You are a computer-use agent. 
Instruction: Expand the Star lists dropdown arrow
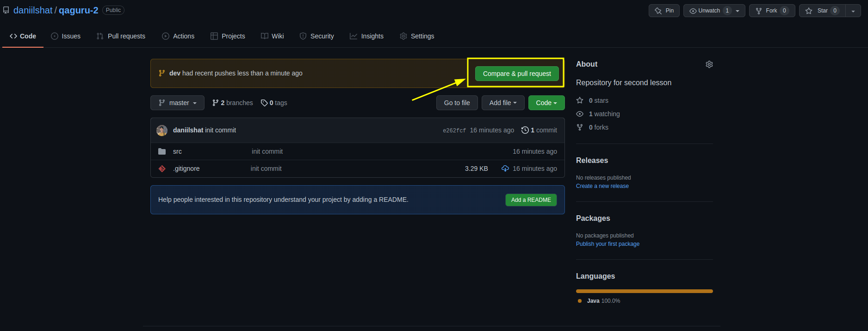[853, 11]
